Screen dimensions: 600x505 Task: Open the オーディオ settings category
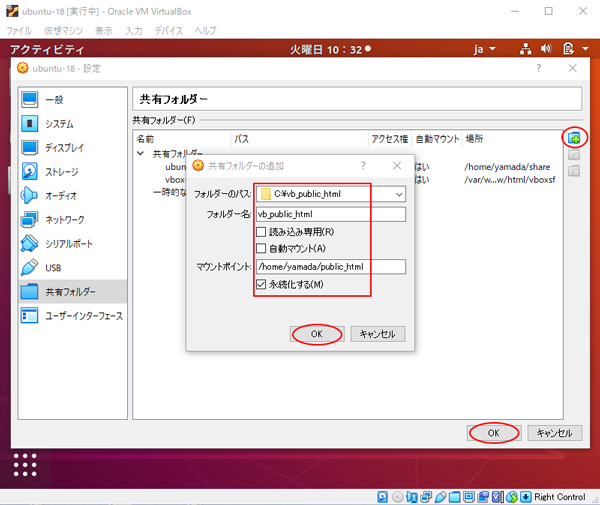pos(73,195)
